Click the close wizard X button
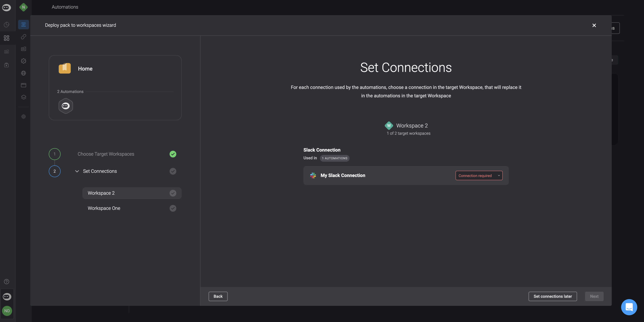Screen dimensions: 644x322 pos(594,25)
